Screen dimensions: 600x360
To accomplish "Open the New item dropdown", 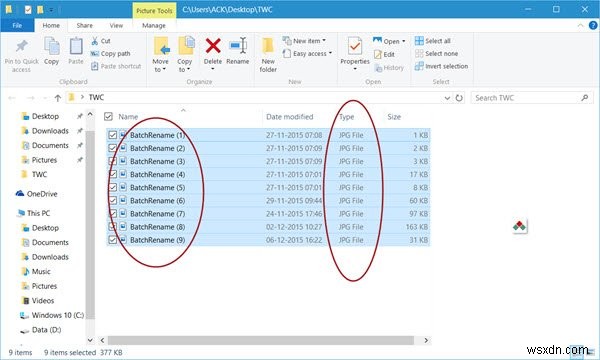I will click(x=304, y=41).
